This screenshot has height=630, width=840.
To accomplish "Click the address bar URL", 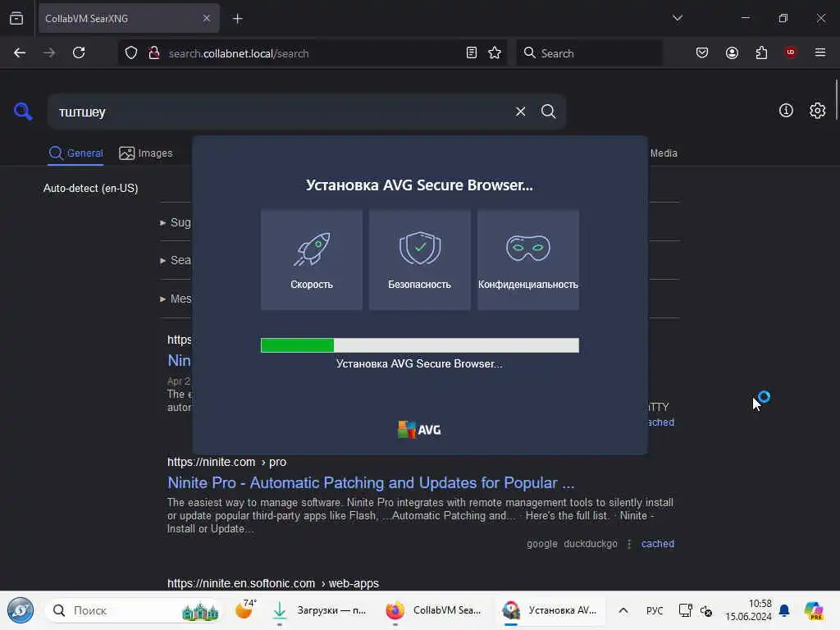I will pyautogui.click(x=239, y=53).
